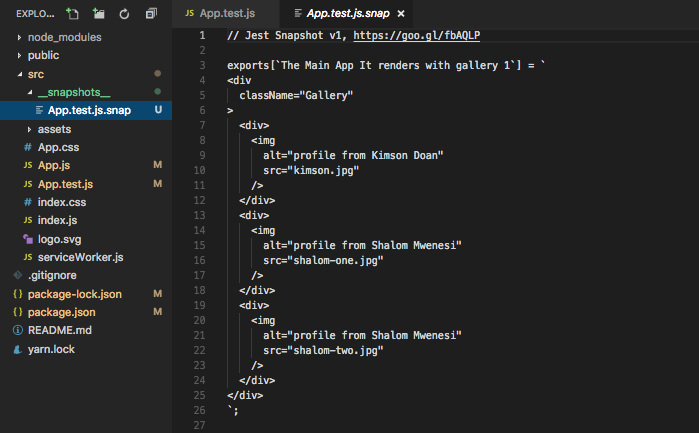
Task: Open logo.svg file
Action: 60,239
